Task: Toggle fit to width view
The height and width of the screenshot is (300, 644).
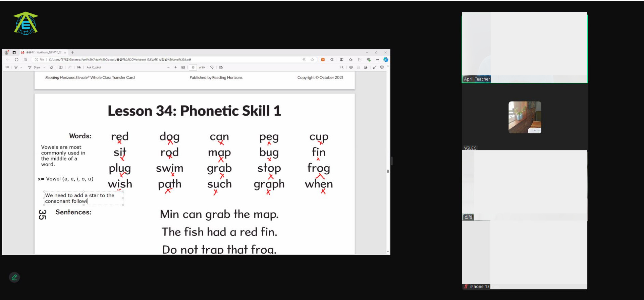Action: click(183, 67)
